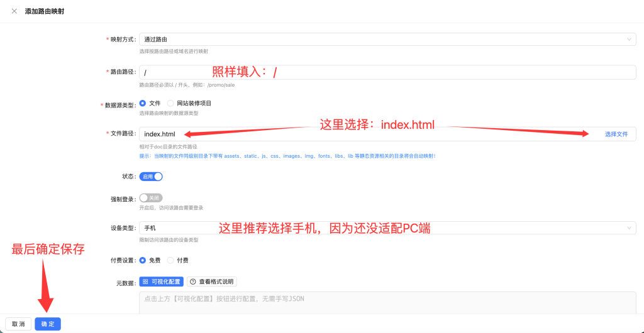Open 查看格式说明 format instructions
This screenshot has width=644, height=333.
(x=213, y=282)
